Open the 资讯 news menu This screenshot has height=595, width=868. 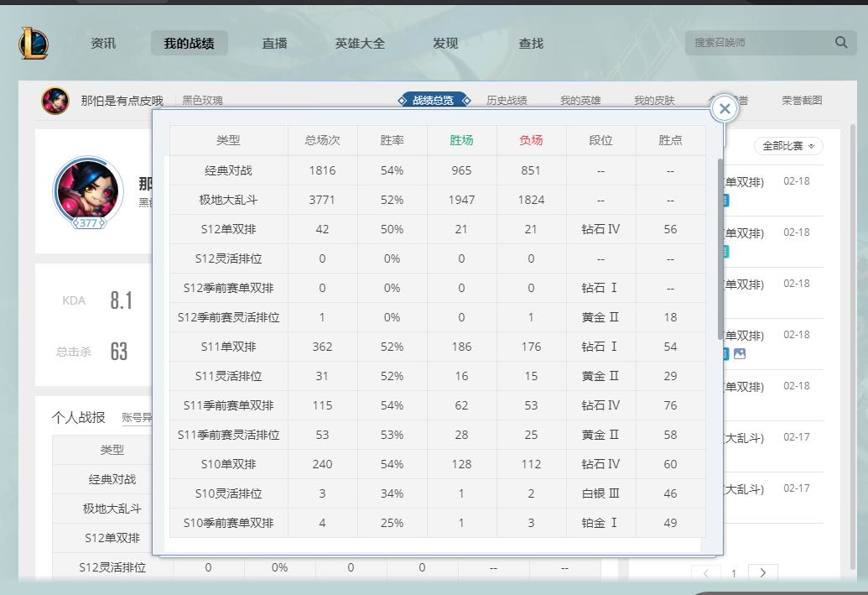point(103,43)
